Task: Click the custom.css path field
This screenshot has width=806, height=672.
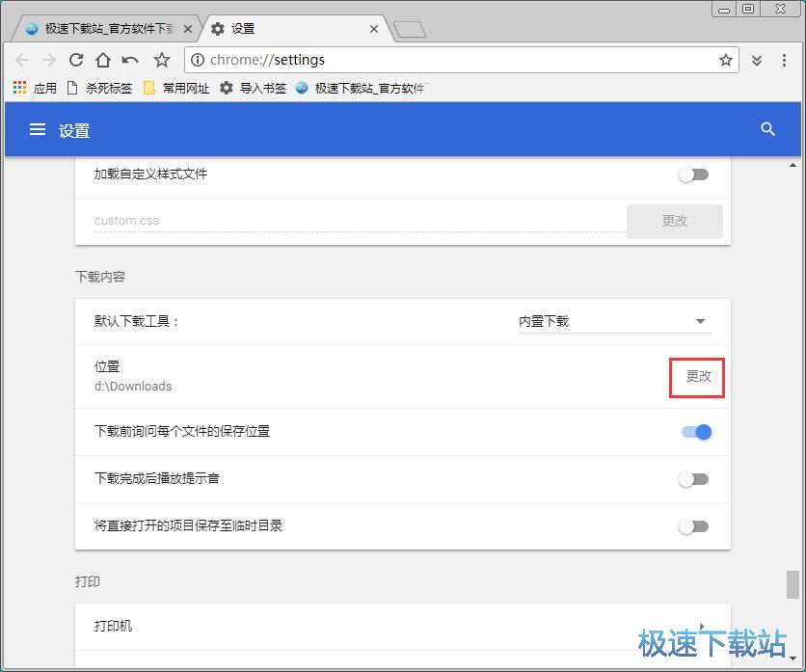Action: (x=360, y=221)
